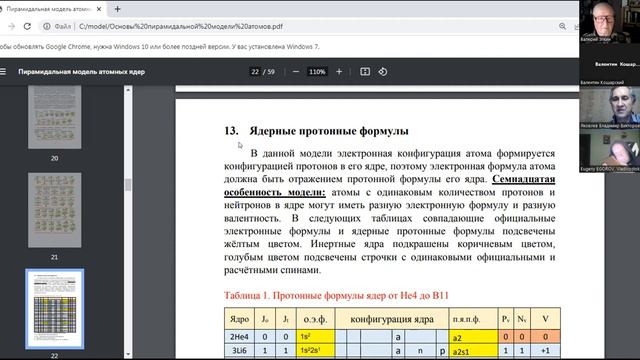Click underlined text Семнадцатая
Viewport: 640px width, 360px height.
pos(524,179)
